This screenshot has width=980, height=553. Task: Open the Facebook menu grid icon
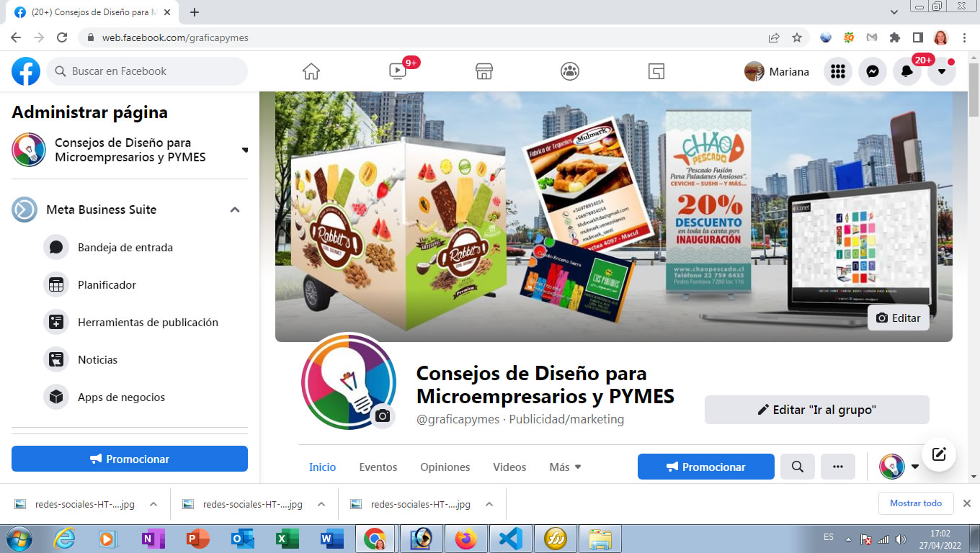point(838,71)
